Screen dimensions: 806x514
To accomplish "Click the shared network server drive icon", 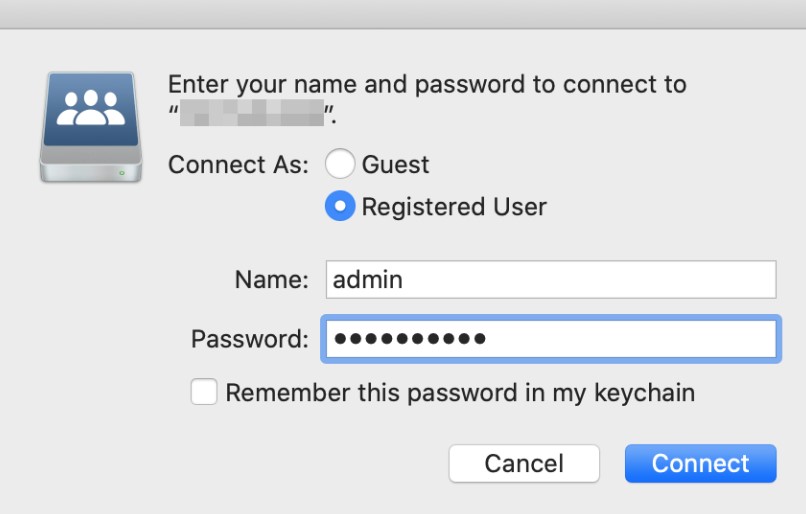I will coord(88,127).
